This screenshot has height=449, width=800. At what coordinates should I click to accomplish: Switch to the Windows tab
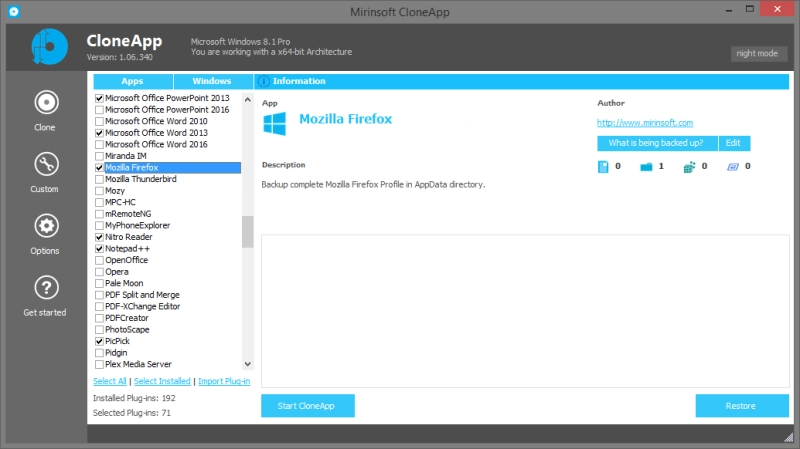pos(213,81)
